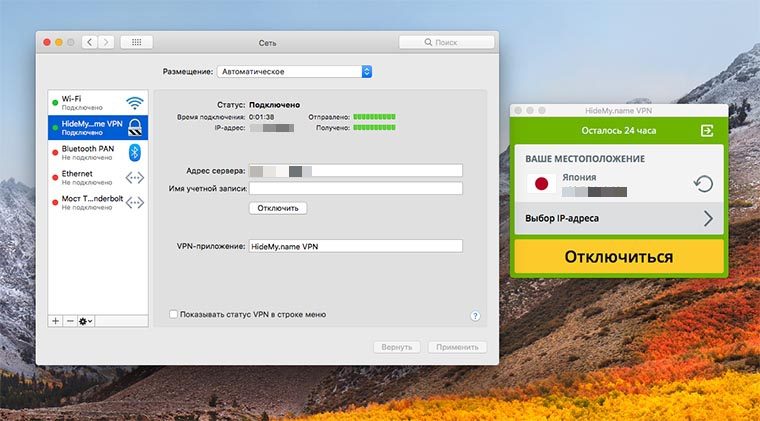Screen dimensions: 760x421
Task: Open help with question mark button
Action: point(475,316)
